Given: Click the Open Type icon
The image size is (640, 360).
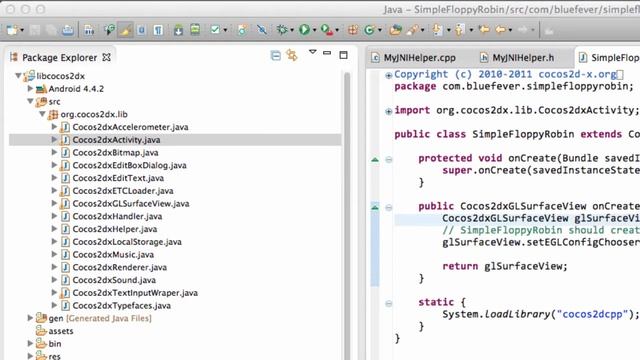Looking at the screenshot, I should point(395,30).
